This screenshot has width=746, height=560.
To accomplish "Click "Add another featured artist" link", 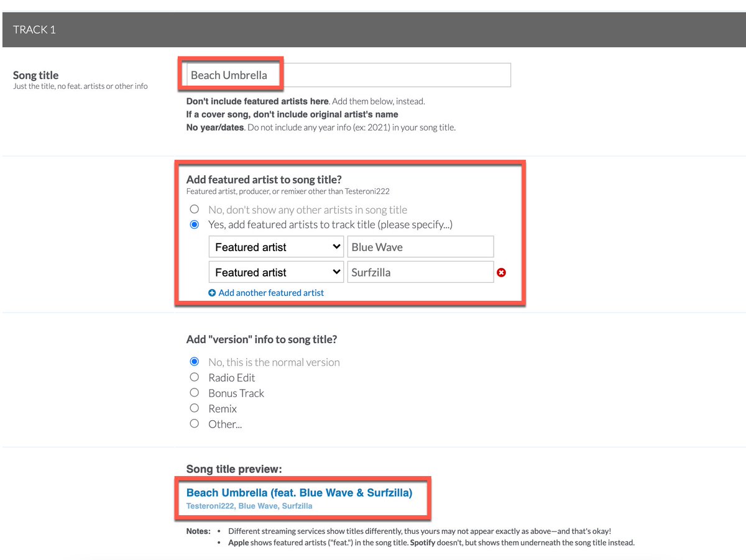I will tap(271, 293).
